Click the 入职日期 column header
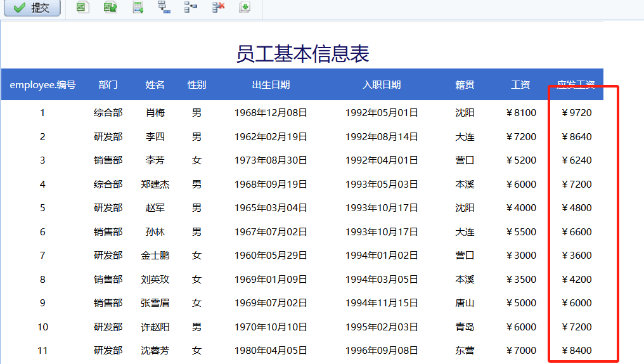Viewport: 644px width, 364px height. pyautogui.click(x=382, y=84)
